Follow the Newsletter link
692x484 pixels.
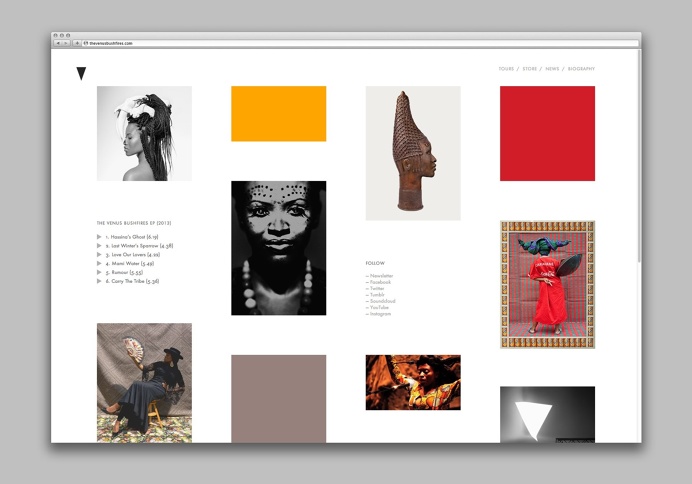click(380, 275)
